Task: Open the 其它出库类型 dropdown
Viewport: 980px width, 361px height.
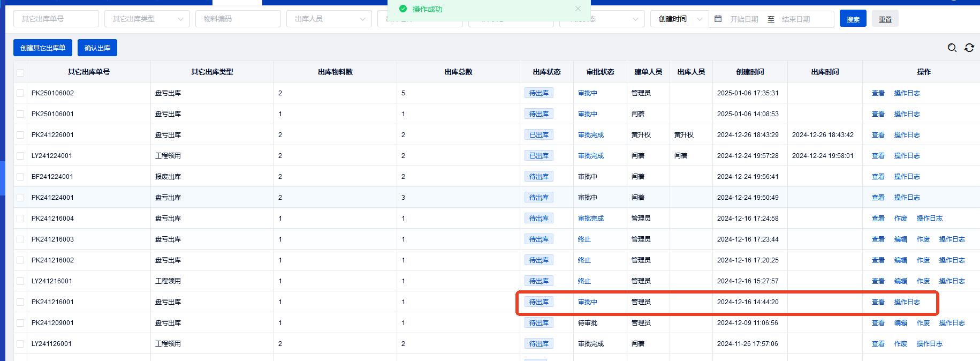Action: pos(147,19)
